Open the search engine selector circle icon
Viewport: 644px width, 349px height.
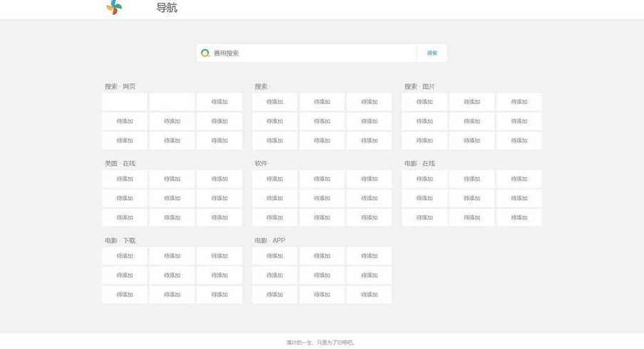pos(205,53)
